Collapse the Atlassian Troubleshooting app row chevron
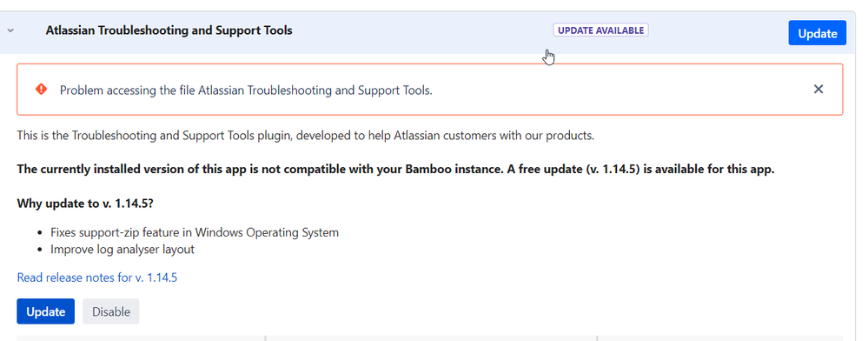The height and width of the screenshot is (341, 868). (10, 30)
